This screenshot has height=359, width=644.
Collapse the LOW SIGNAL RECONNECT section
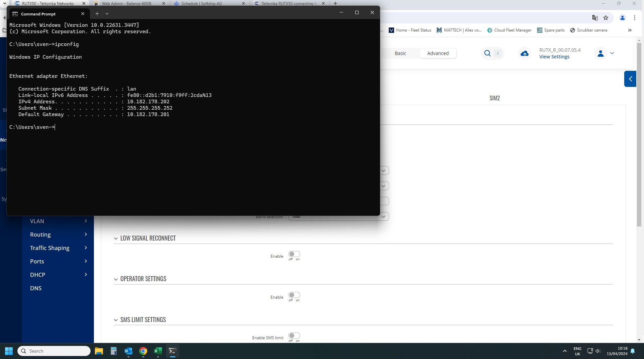tap(116, 239)
